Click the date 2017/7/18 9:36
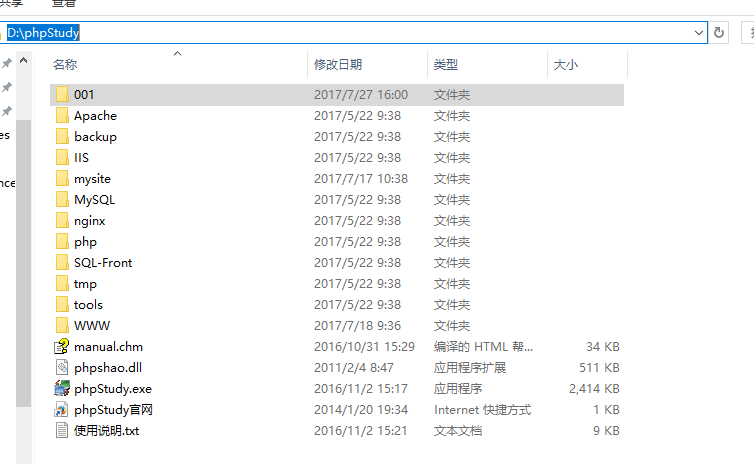The image size is (754, 464). [357, 326]
